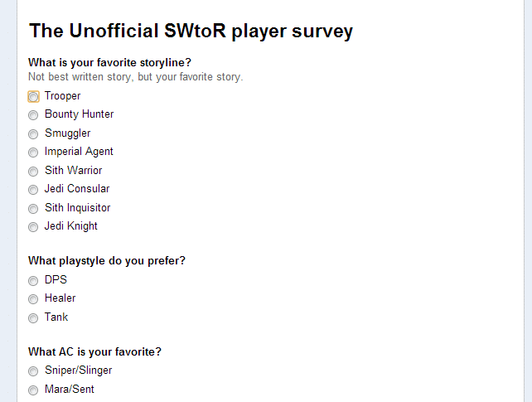This screenshot has width=532, height=402.
Task: Click the 'What AC is your favorite?' heading
Action: pyautogui.click(x=94, y=351)
